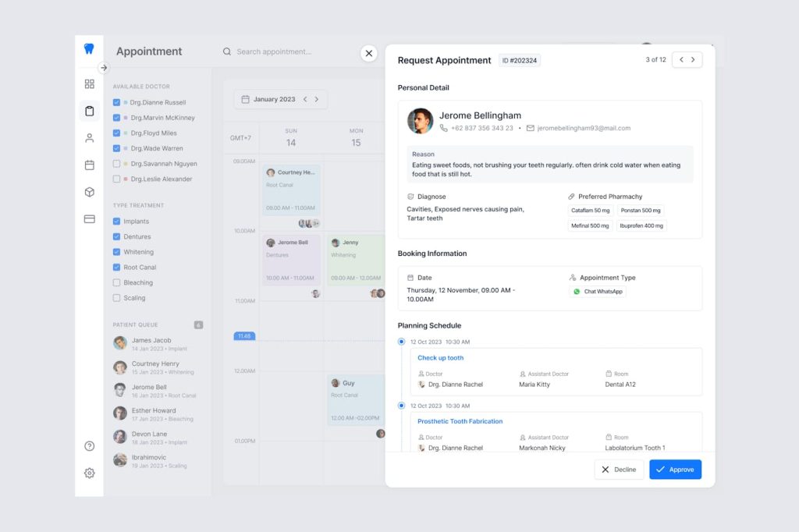Focus the Search appointment field

[290, 51]
